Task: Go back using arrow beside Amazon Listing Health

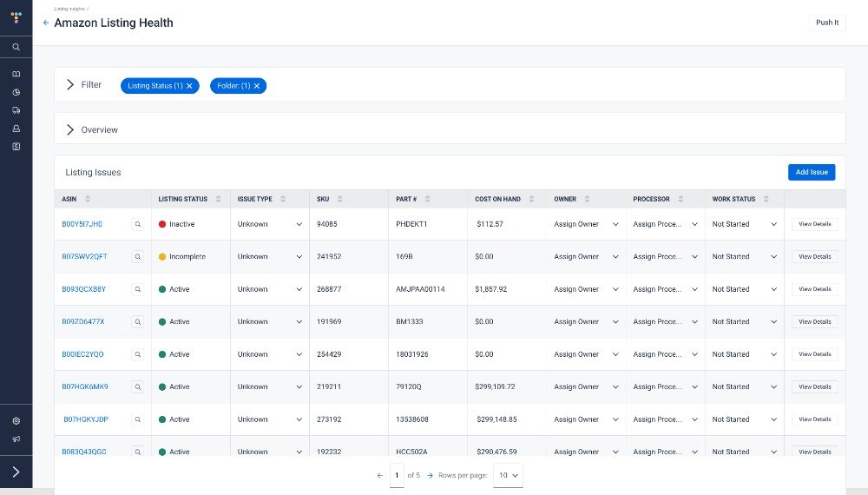Action: pos(46,23)
